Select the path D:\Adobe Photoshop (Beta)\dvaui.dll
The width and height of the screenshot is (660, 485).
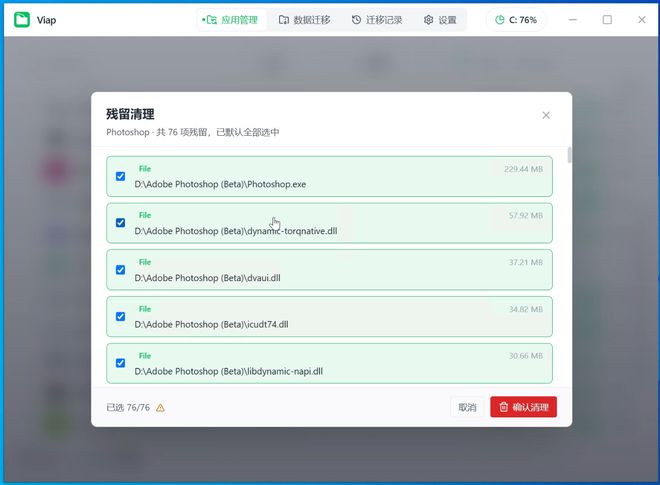click(x=208, y=278)
